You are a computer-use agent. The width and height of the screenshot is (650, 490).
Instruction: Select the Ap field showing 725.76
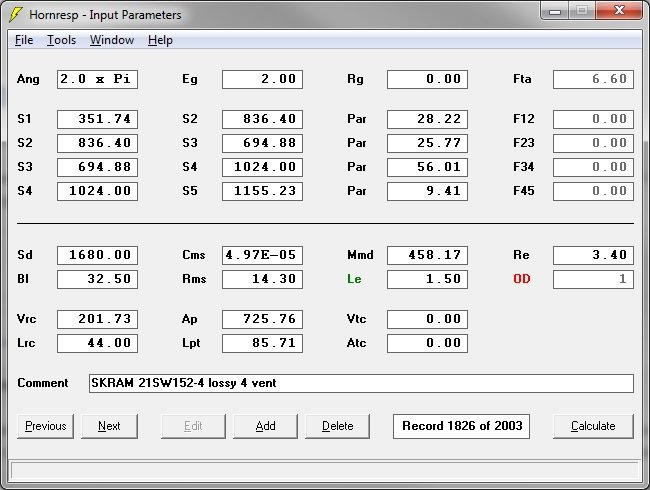tap(262, 319)
